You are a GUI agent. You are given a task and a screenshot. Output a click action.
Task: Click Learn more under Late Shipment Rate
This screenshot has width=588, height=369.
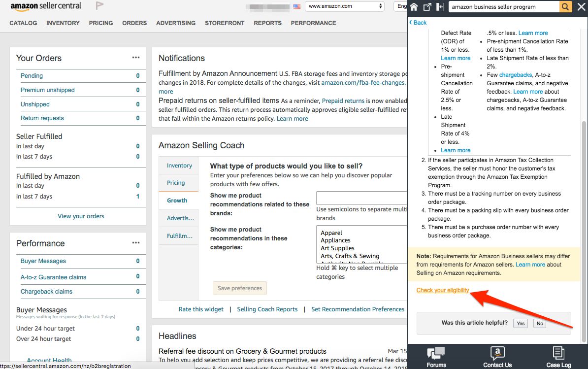456,150
